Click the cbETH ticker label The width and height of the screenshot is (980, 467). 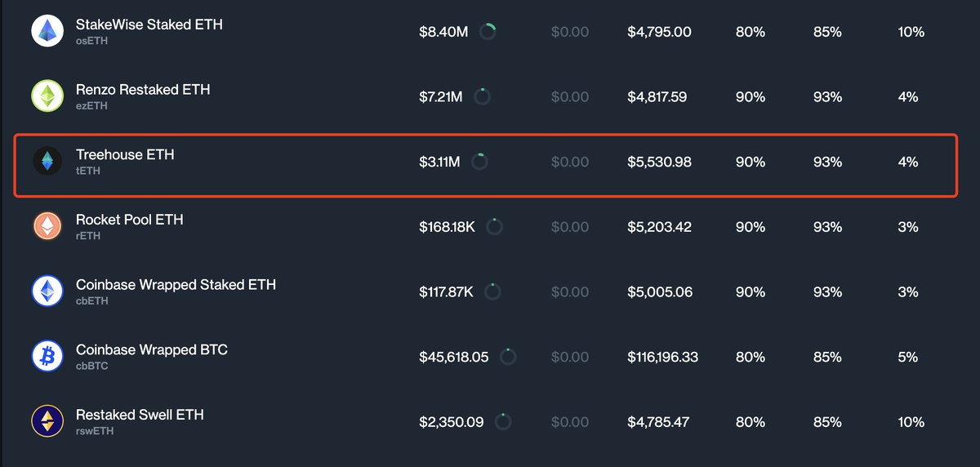(x=91, y=301)
